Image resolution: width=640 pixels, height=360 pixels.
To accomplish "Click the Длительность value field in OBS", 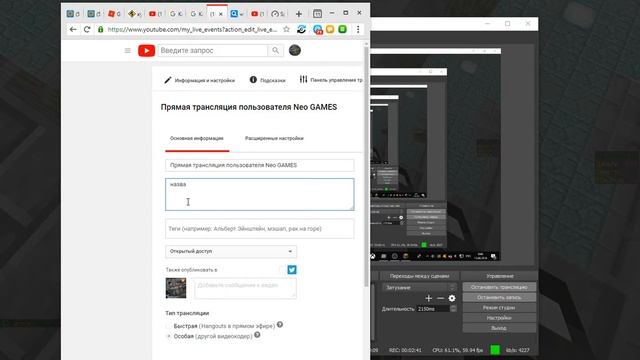I will pos(433,309).
